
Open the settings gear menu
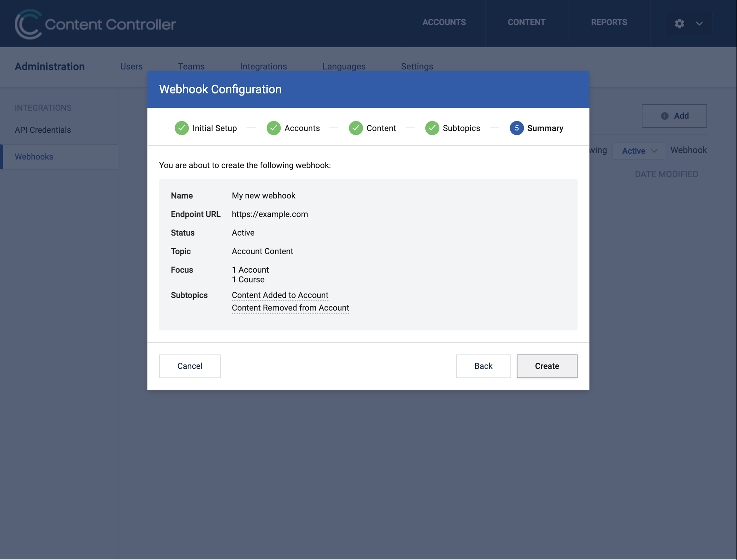(679, 24)
